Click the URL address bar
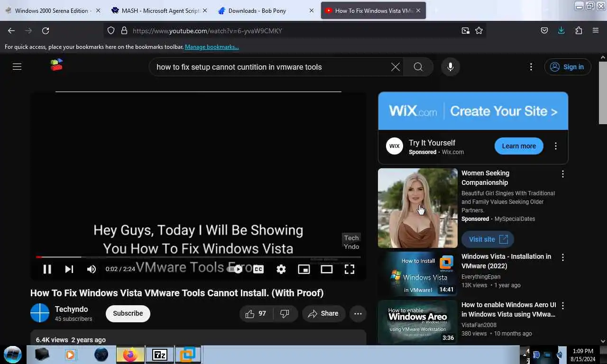607x364 pixels. point(294,30)
